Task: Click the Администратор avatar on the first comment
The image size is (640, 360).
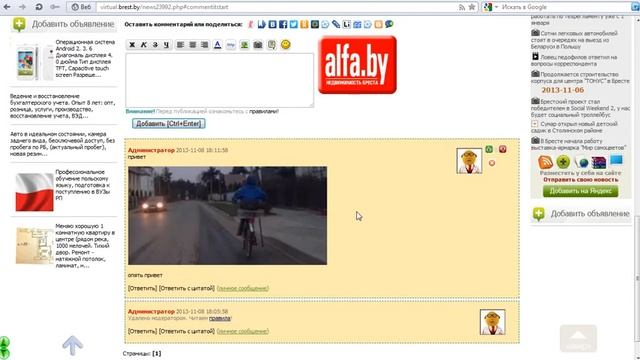Action: point(469,161)
